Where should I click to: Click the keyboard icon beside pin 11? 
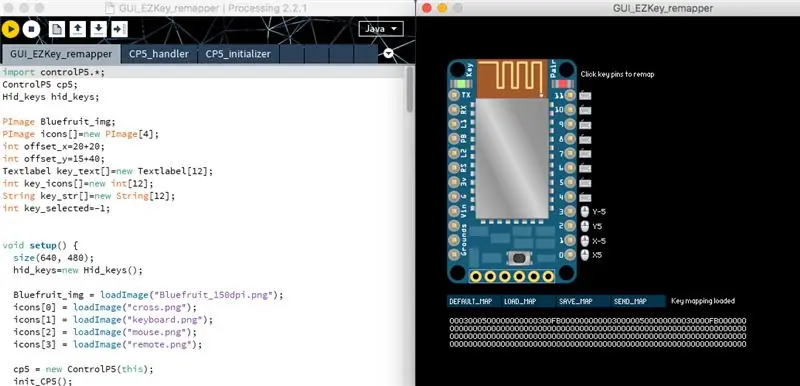pyautogui.click(x=586, y=95)
